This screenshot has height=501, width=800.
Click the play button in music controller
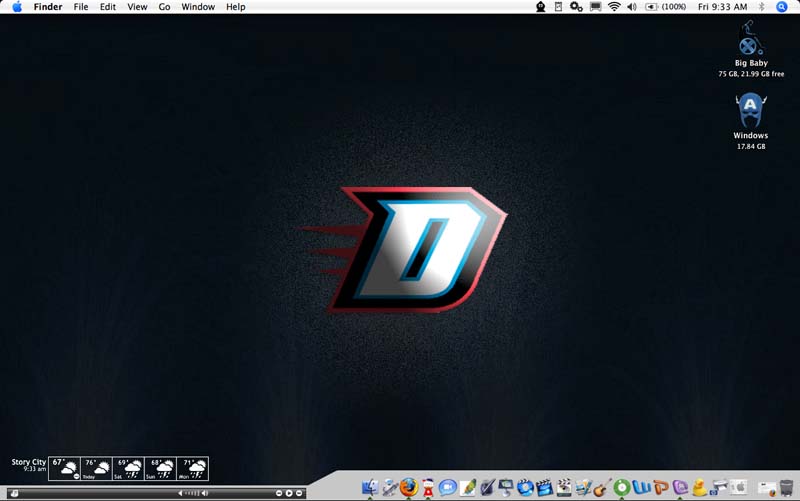click(289, 493)
